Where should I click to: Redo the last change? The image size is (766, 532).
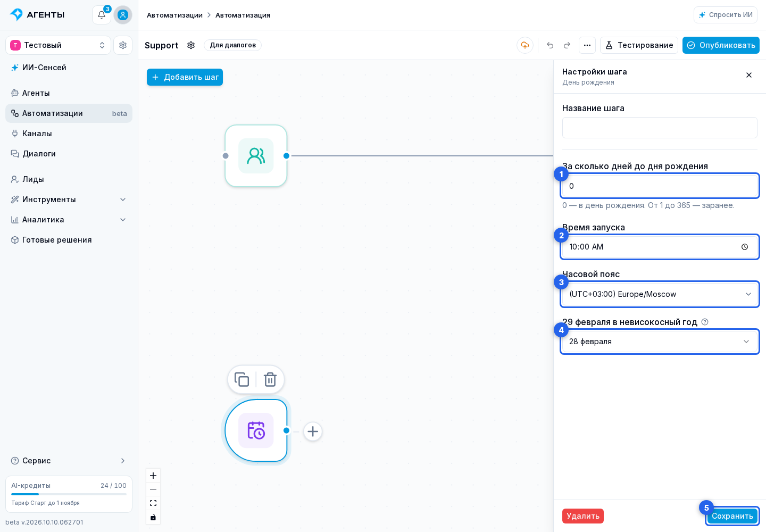pyautogui.click(x=567, y=45)
